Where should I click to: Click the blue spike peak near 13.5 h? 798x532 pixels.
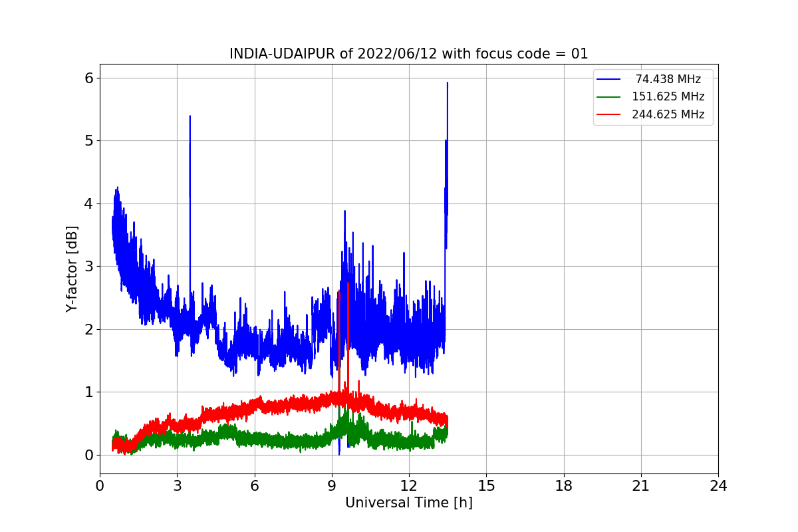pyautogui.click(x=448, y=83)
